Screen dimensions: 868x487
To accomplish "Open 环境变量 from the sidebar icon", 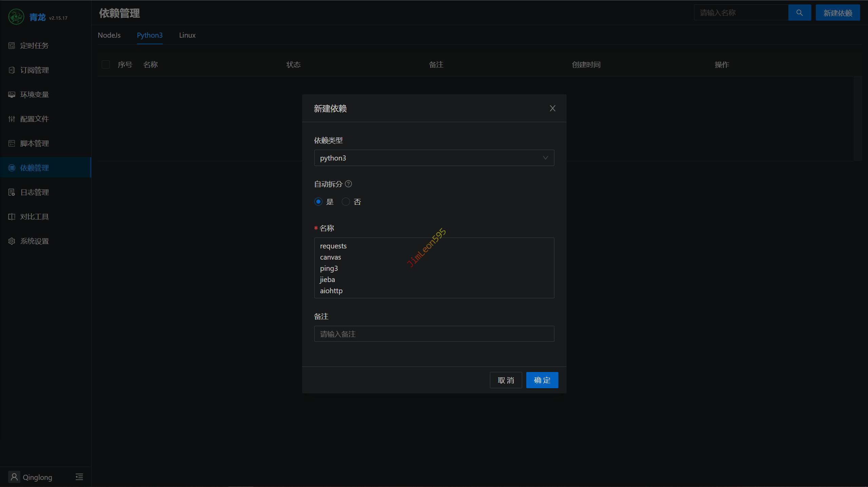I will pos(12,94).
